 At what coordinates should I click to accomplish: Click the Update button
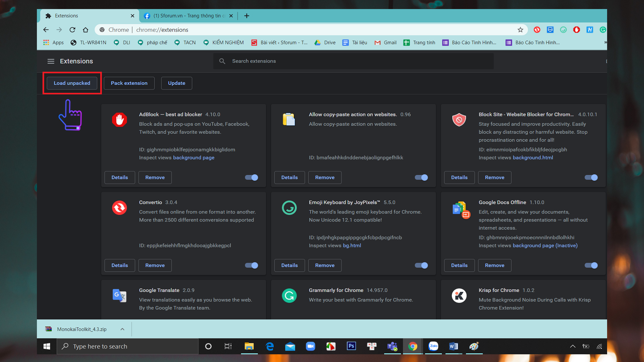point(176,83)
